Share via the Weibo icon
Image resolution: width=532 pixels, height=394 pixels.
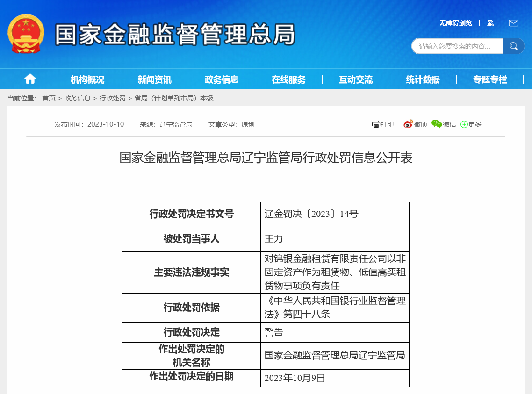point(408,124)
